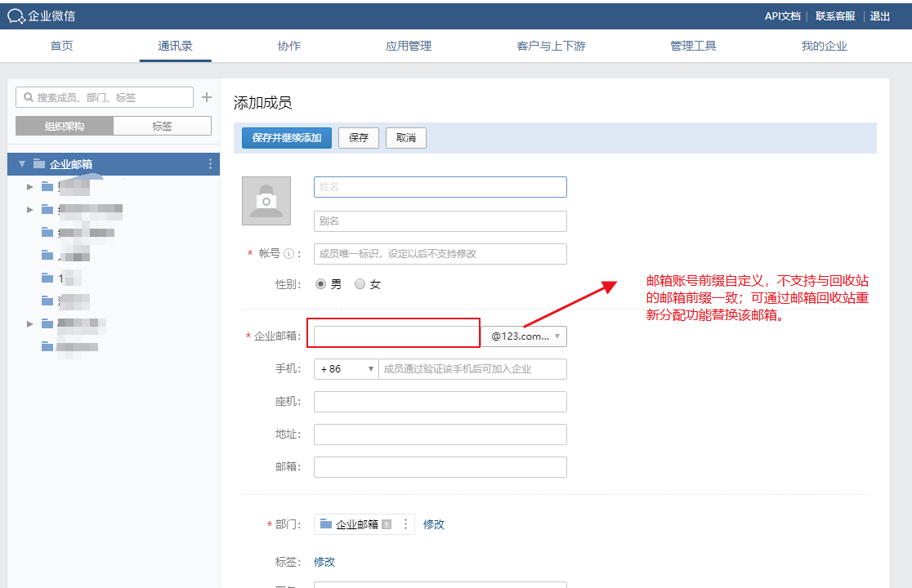Open the 应用管理 navigation tab
Viewport: 912px width, 588px height.
(x=409, y=46)
